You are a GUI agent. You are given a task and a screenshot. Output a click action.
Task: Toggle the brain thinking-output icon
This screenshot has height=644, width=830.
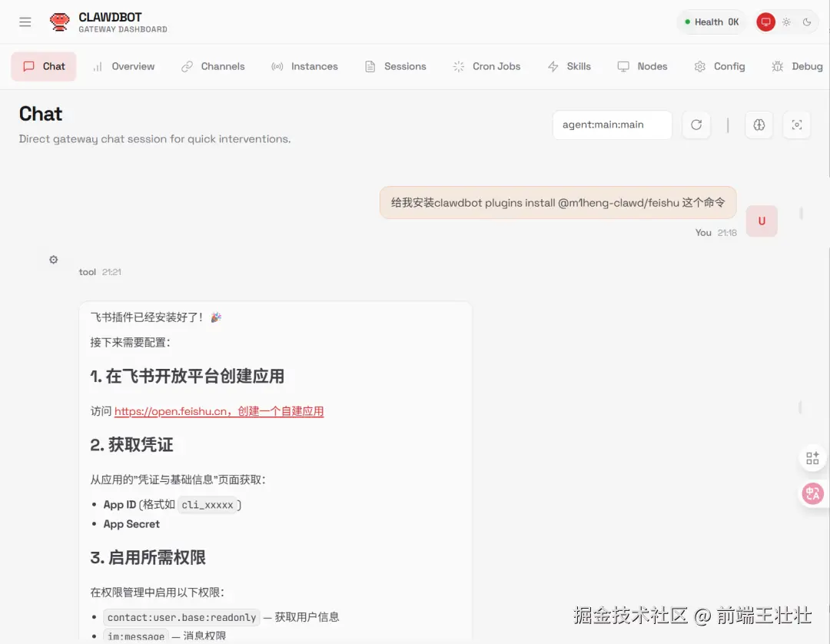(759, 125)
